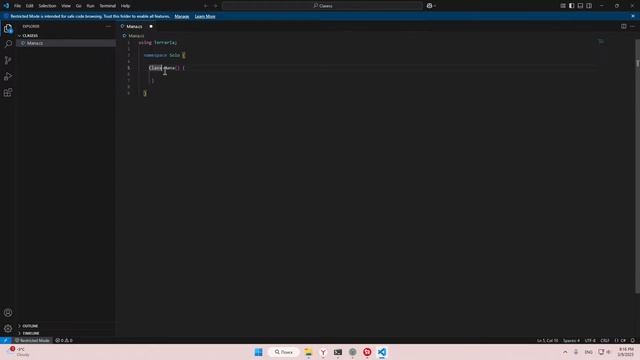Click the Learn More link in the banner

coord(205,16)
